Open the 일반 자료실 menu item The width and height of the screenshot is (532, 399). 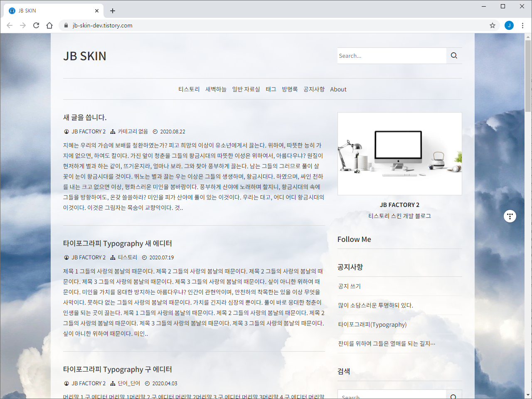(246, 89)
